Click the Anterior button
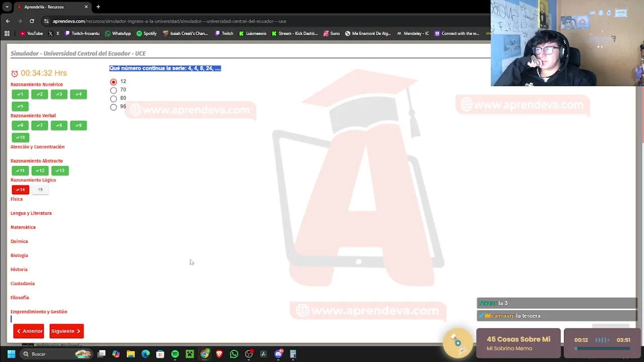644x362 pixels. tap(29, 331)
